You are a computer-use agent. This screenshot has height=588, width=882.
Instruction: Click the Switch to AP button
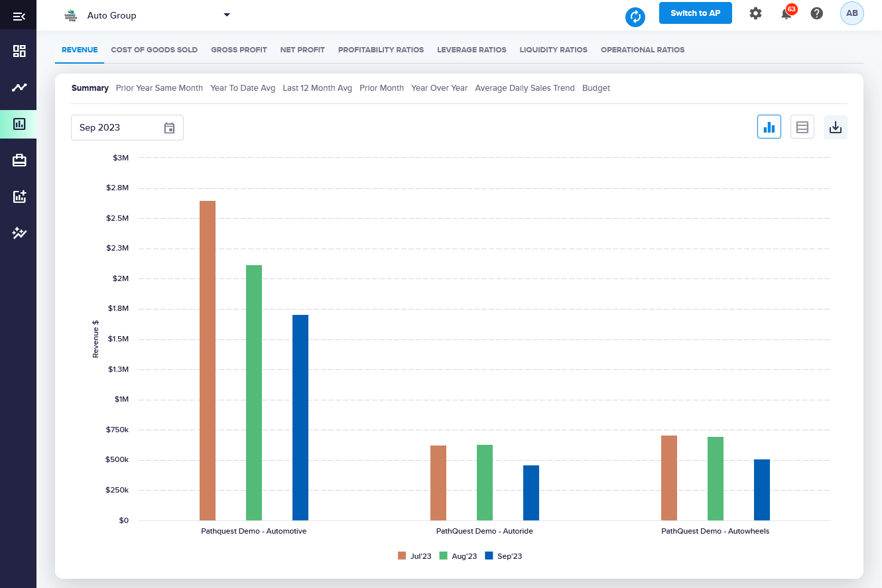695,13
